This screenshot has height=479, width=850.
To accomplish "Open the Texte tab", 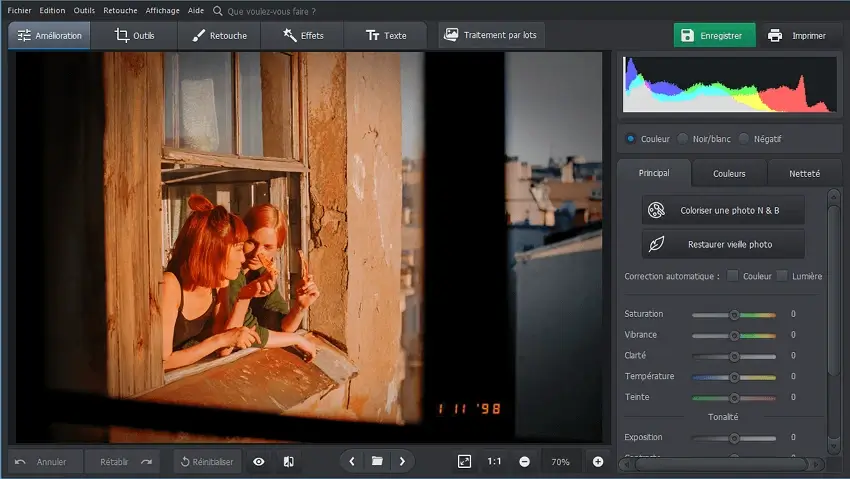I will pos(385,35).
